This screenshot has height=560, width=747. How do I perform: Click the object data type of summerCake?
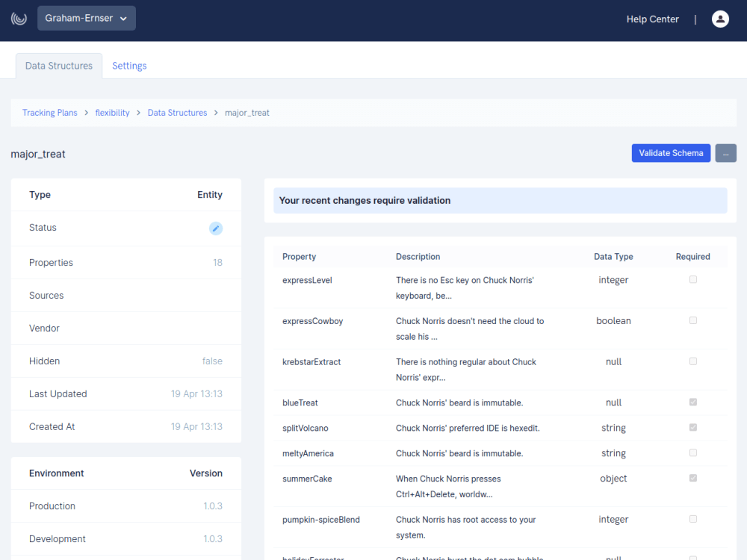(613, 479)
